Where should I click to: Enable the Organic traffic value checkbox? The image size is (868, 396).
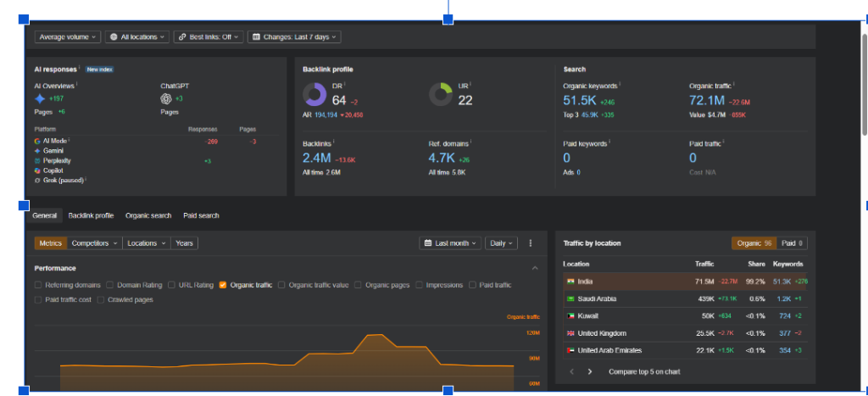click(x=281, y=285)
